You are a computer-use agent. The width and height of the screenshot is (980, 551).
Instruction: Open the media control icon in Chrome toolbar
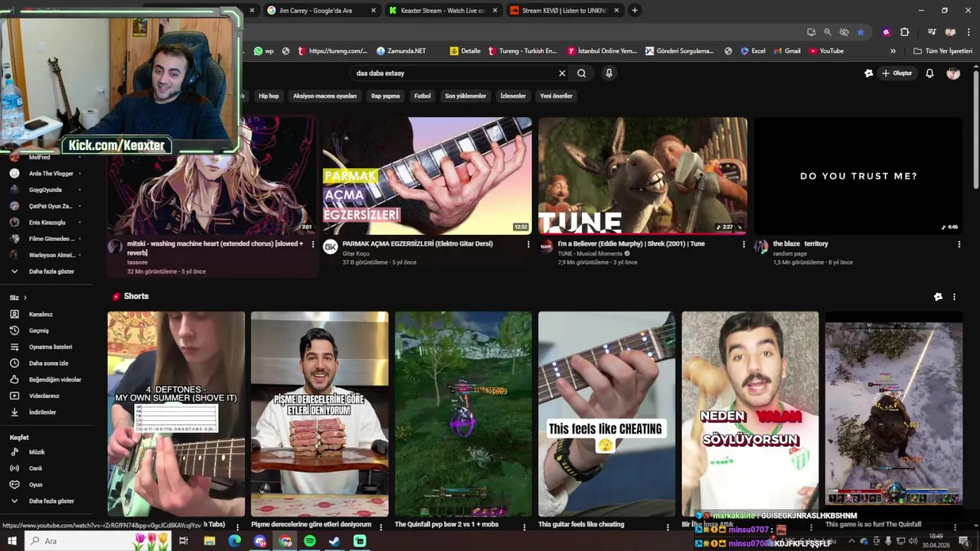pos(932,32)
